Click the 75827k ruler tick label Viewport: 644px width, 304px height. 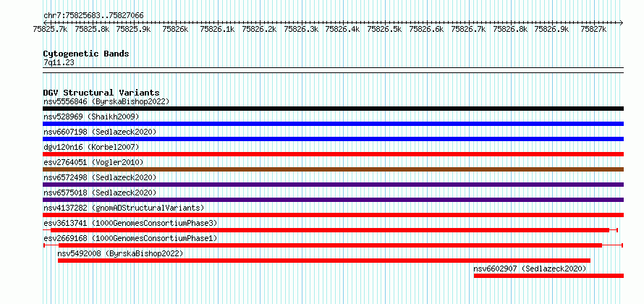pyautogui.click(x=593, y=29)
